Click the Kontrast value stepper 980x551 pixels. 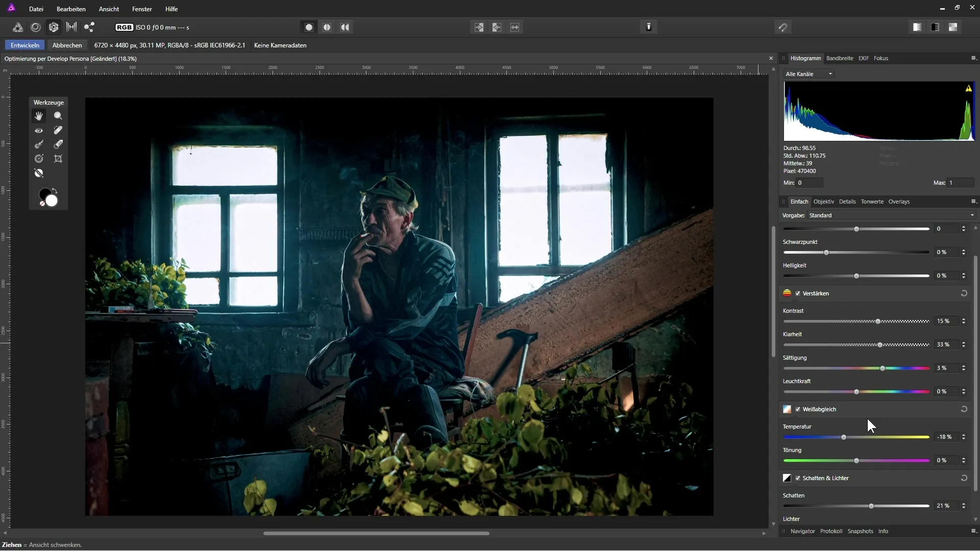(964, 321)
